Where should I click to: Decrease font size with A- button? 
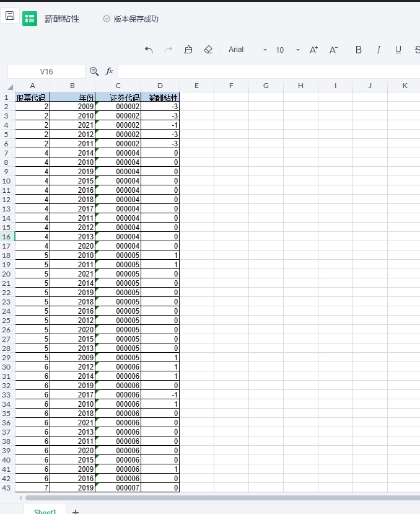coord(333,50)
